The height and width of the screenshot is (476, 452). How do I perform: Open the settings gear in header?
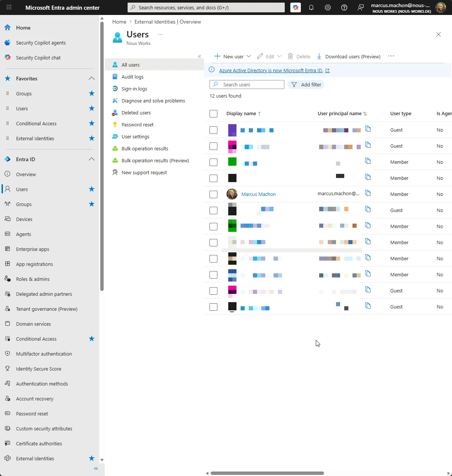pos(328,7)
